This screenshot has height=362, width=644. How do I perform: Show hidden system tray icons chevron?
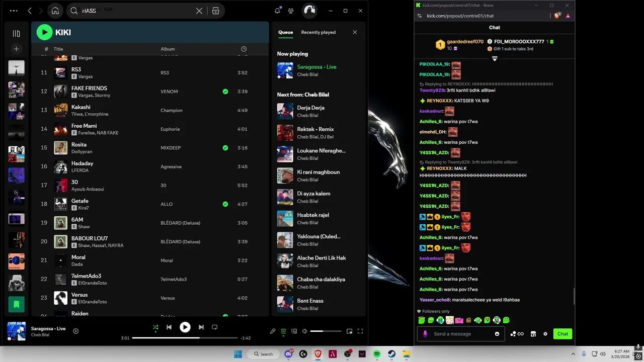click(x=573, y=354)
